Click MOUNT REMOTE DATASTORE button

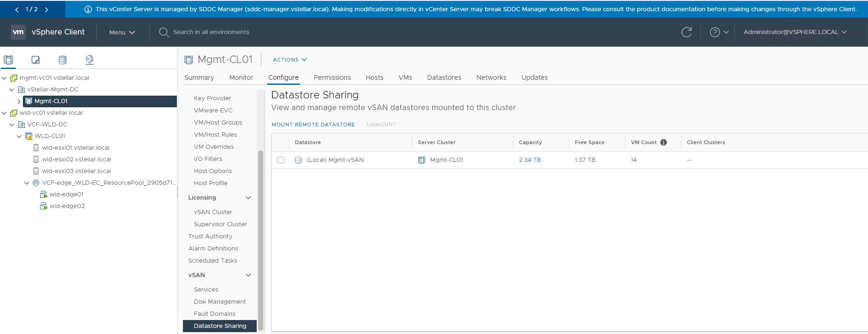click(313, 125)
